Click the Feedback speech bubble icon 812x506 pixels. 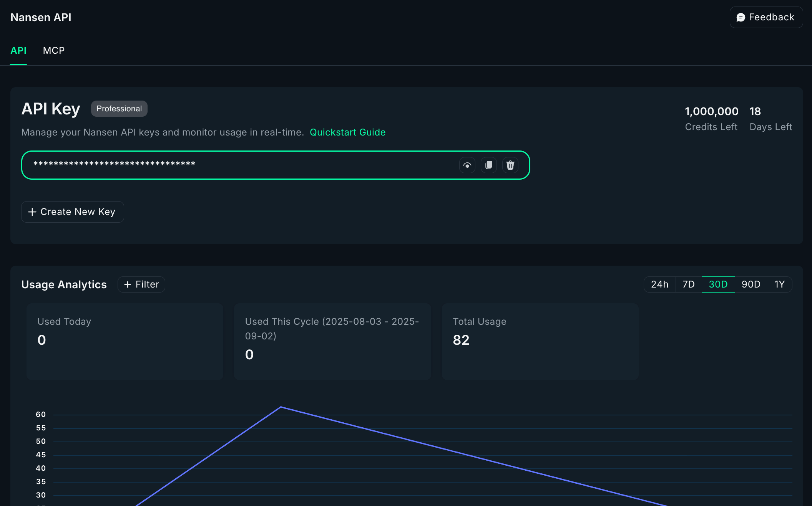coord(741,17)
